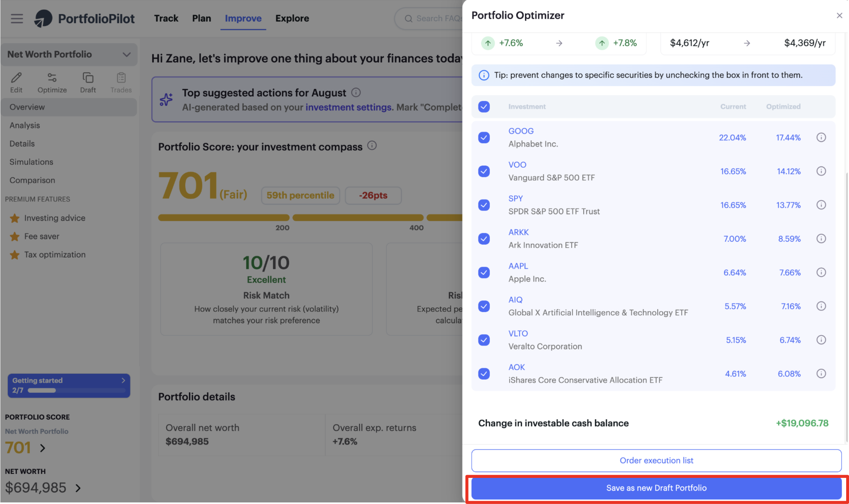Image resolution: width=849 pixels, height=504 pixels.
Task: Open the Optimize sliders icon
Action: pos(52,78)
